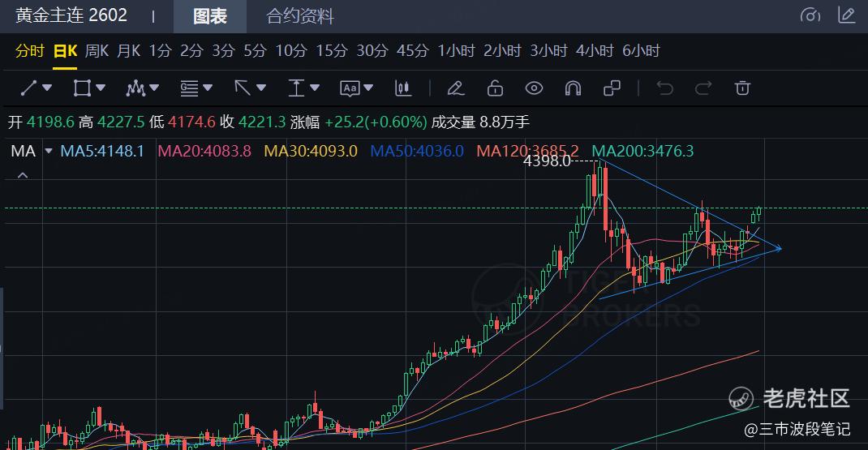Click the 4398.0 high price label
This screenshot has height=450, width=868.
[x=547, y=161]
